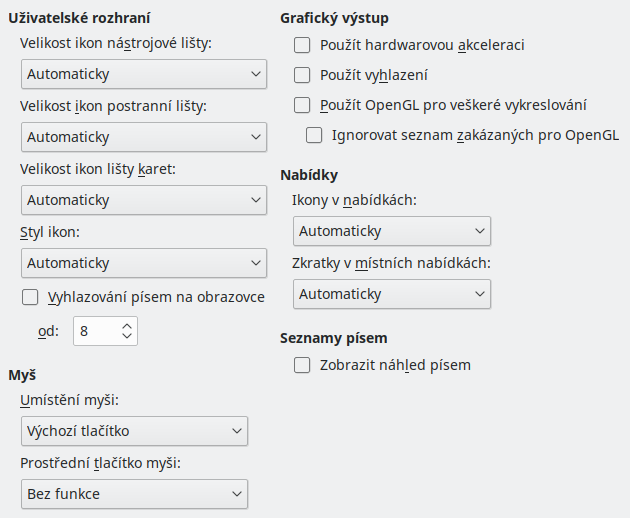The height and width of the screenshot is (518, 630).
Task: Open 'Velikost ikon nástrojové lišty' dropdown
Action: [x=143, y=74]
